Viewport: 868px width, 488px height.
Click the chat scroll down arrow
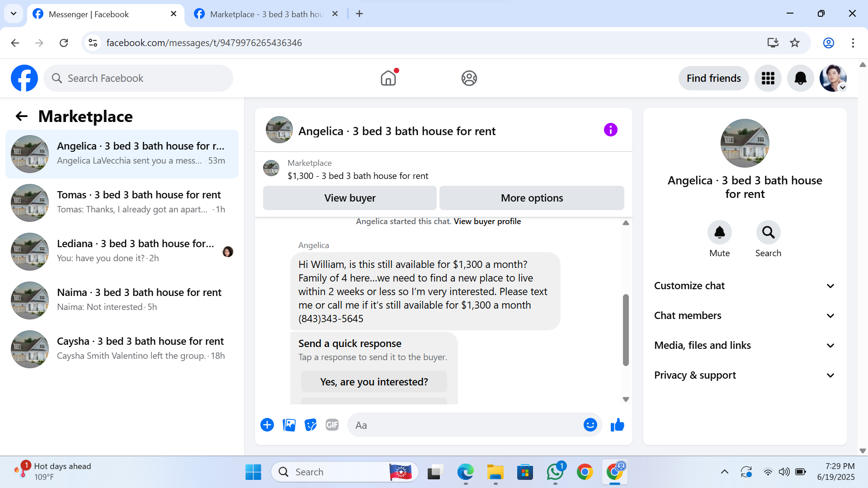(x=626, y=399)
